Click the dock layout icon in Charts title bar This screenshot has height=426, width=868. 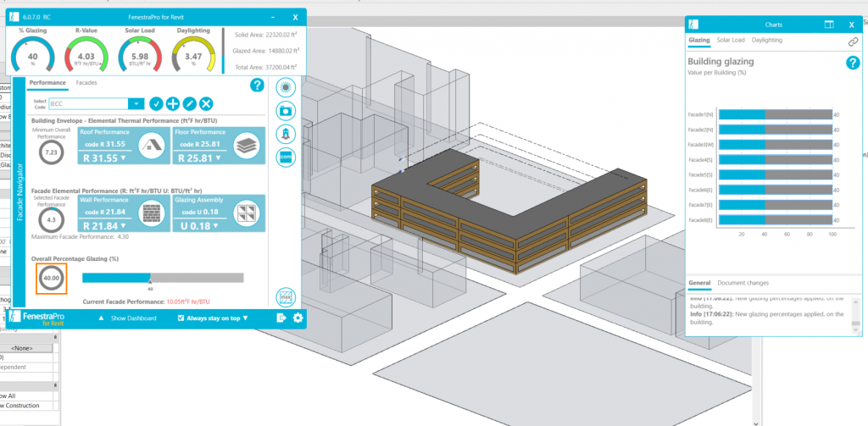(829, 25)
